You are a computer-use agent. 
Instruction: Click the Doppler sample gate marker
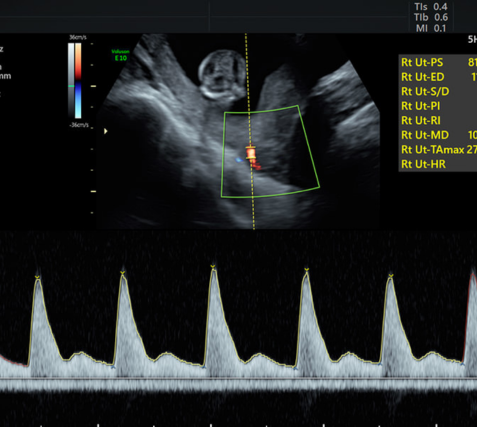pyautogui.click(x=251, y=153)
